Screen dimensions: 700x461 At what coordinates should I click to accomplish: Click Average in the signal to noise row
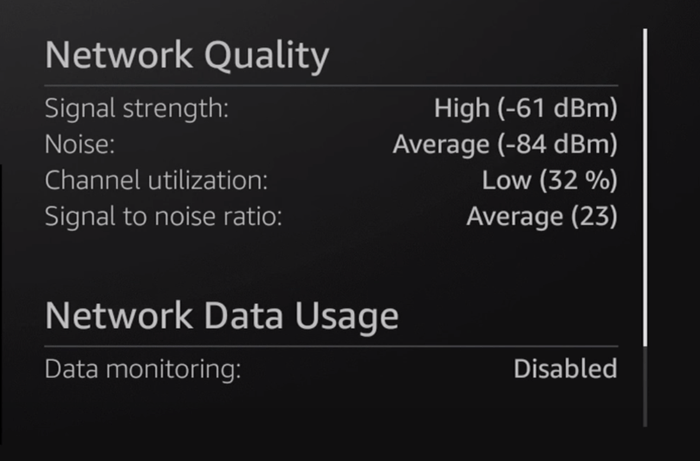click(512, 216)
